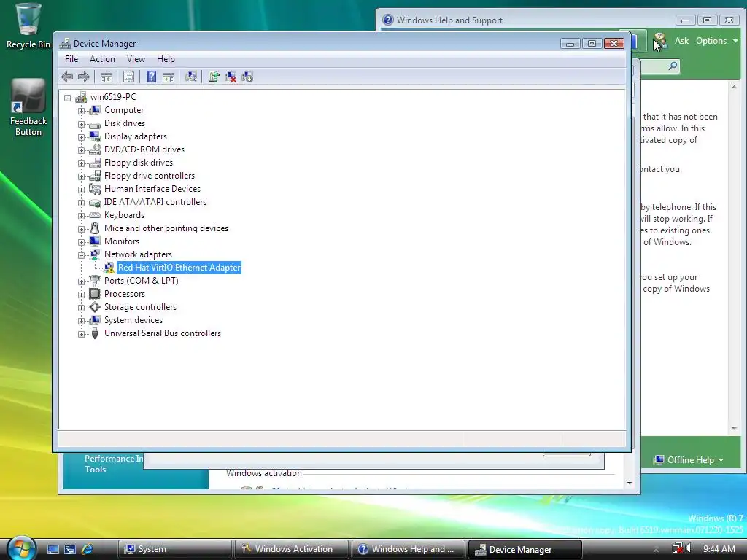
Task: Expand the Floppy disk drives node
Action: (82, 163)
